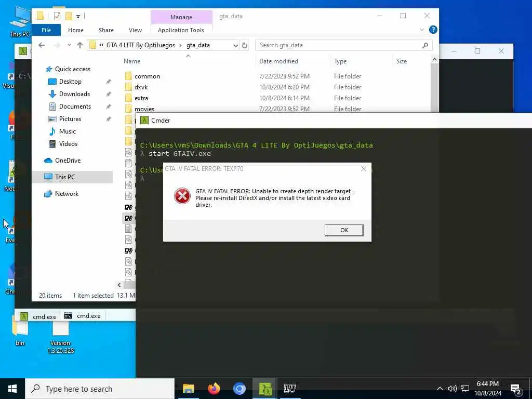This screenshot has width=532, height=399.
Task: Open Downloads in navigation pane
Action: (x=74, y=94)
